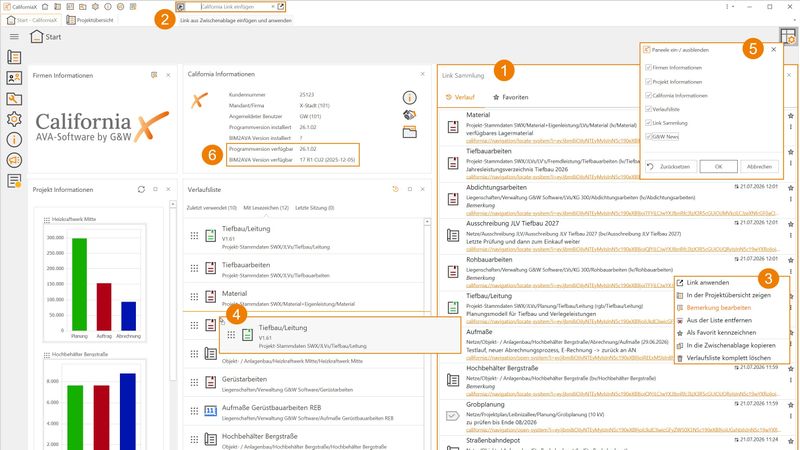Select Verlaufsliste komplett löschen
The image size is (800, 450).
(x=732, y=358)
